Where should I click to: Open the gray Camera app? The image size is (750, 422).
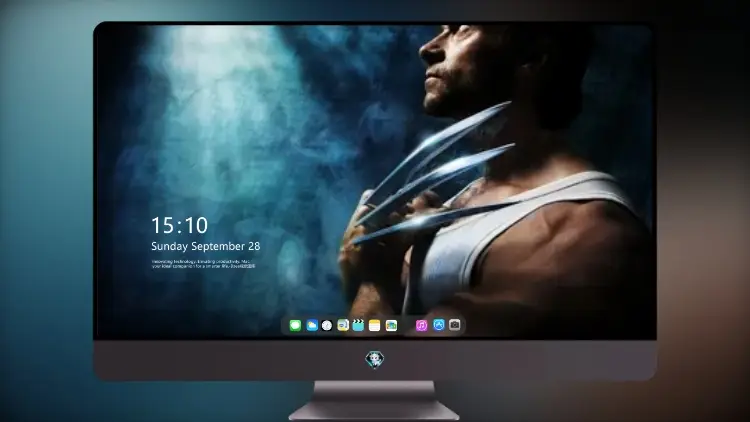pos(455,325)
